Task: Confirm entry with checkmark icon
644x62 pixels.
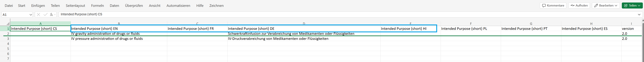Action: pos(45,15)
